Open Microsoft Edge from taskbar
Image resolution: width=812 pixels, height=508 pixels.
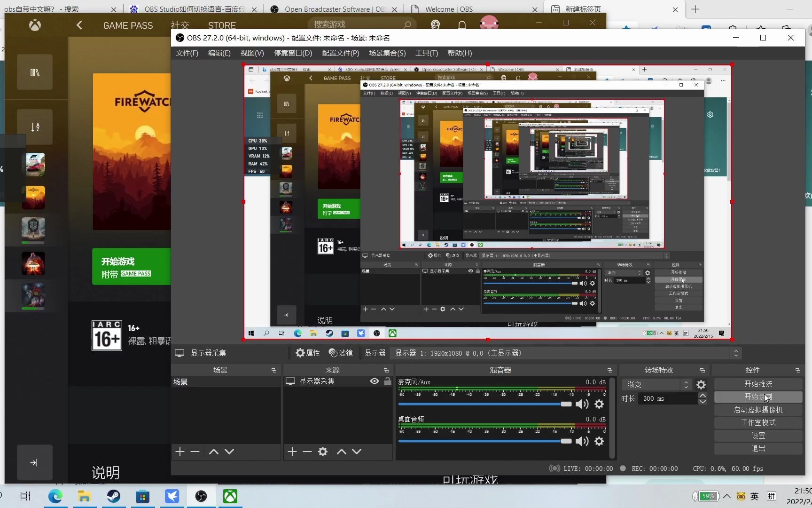pos(55,496)
